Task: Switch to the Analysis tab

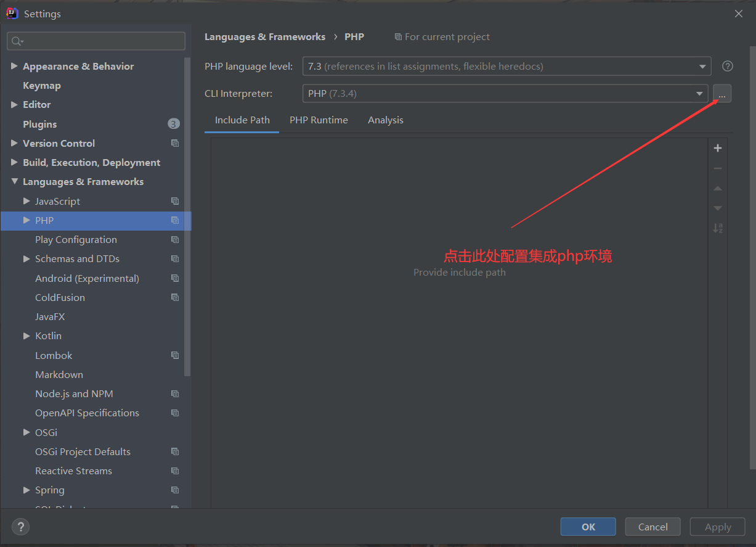Action: [386, 120]
